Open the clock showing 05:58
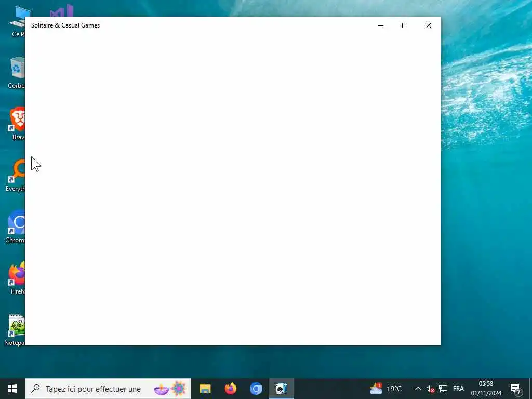532x399 pixels. tap(486, 389)
